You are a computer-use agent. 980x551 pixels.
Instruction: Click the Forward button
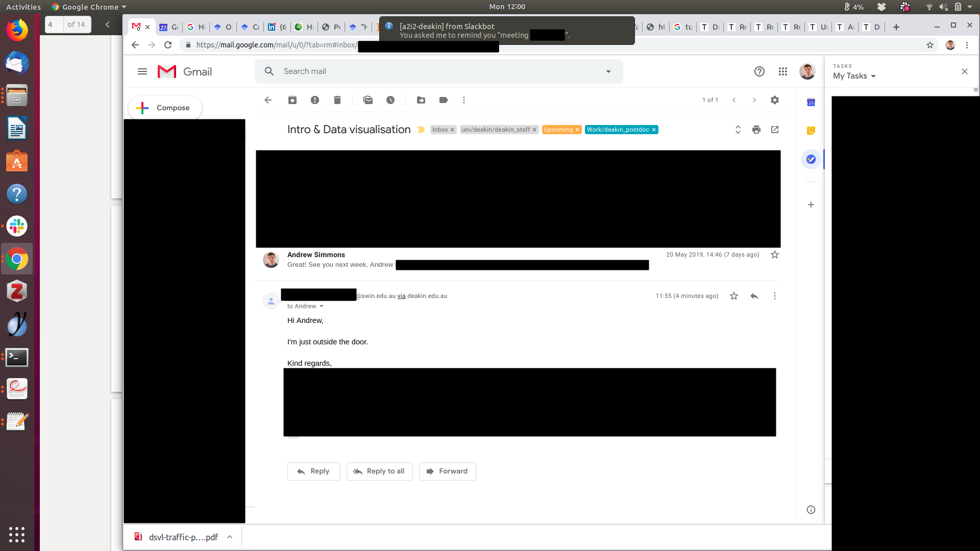click(447, 471)
